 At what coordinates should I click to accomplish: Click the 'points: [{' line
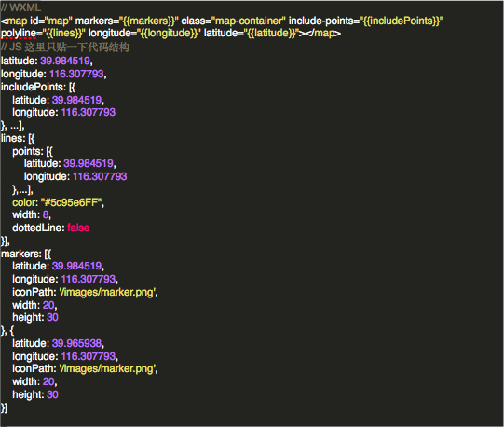[x=33, y=151]
